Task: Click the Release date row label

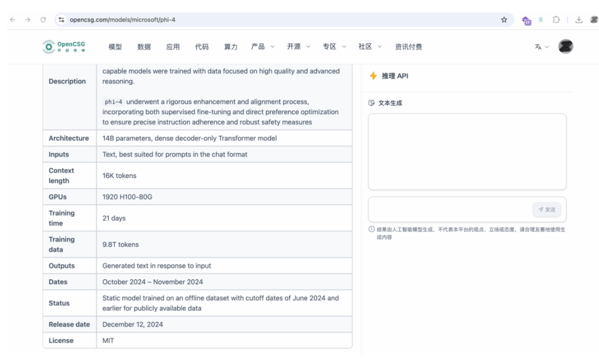Action: click(x=69, y=324)
